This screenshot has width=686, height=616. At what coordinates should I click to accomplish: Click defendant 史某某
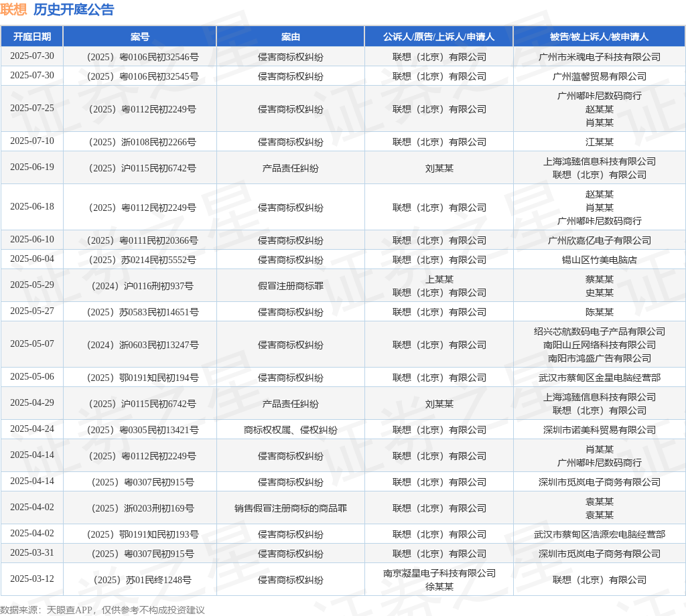click(x=600, y=293)
